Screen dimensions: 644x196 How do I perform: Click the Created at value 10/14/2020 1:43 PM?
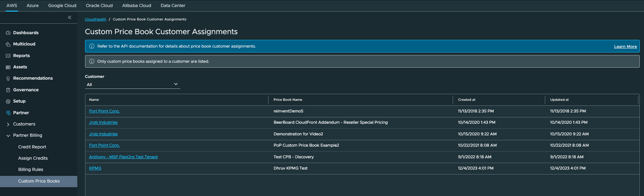click(477, 122)
